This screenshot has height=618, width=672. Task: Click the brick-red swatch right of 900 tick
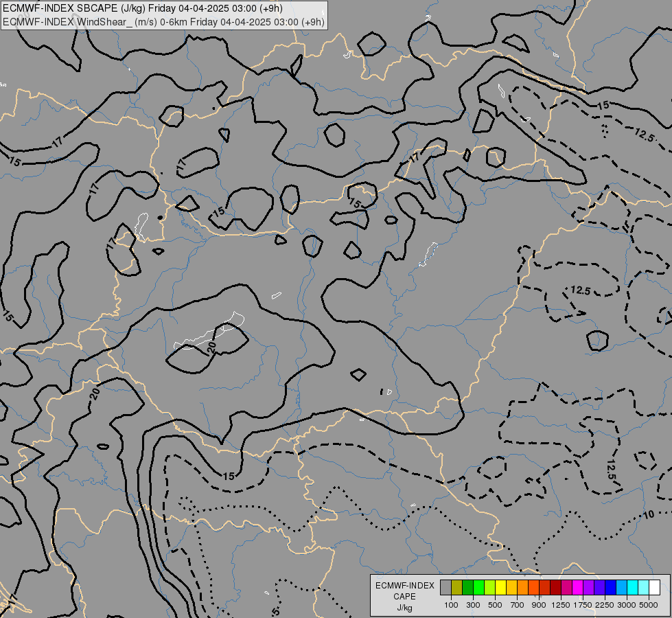coord(545,587)
